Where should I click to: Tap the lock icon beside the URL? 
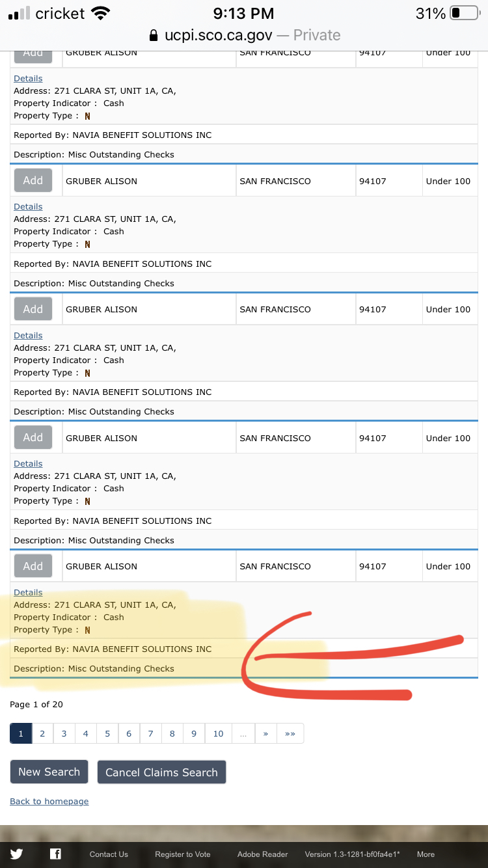(154, 35)
